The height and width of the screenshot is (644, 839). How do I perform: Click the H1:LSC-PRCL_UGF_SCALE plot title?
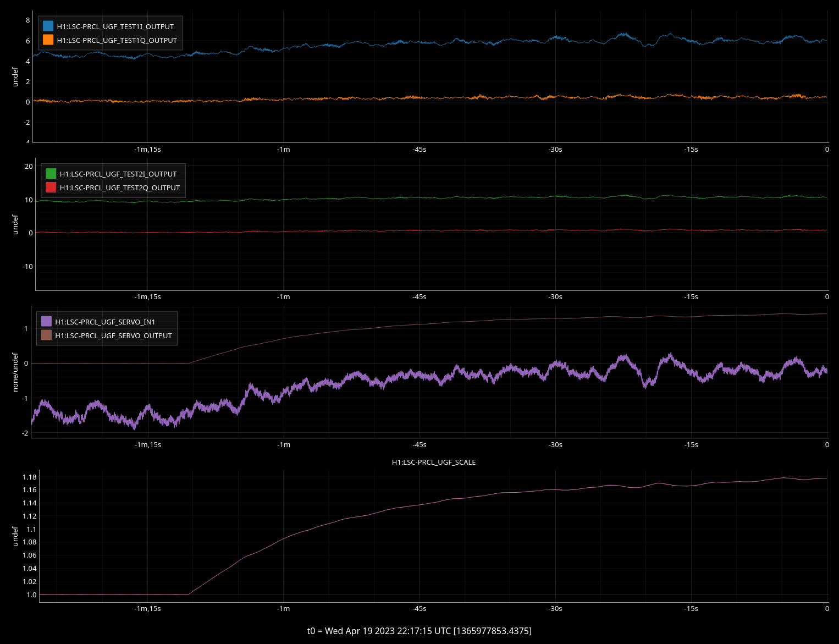[434, 462]
